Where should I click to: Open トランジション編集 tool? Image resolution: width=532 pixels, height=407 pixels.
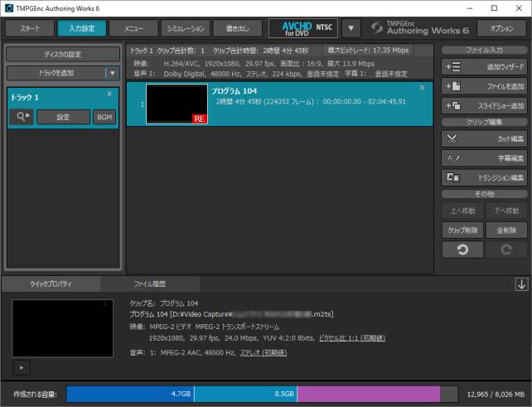[x=484, y=177]
